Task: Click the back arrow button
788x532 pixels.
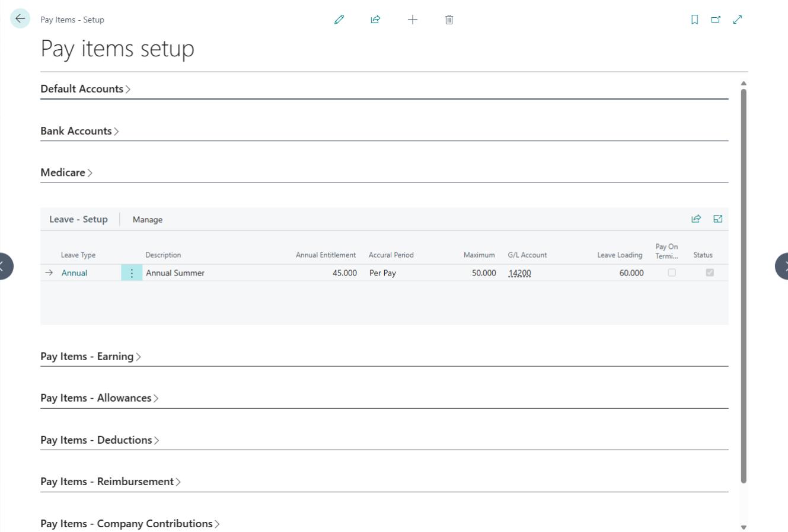Action: (20, 19)
